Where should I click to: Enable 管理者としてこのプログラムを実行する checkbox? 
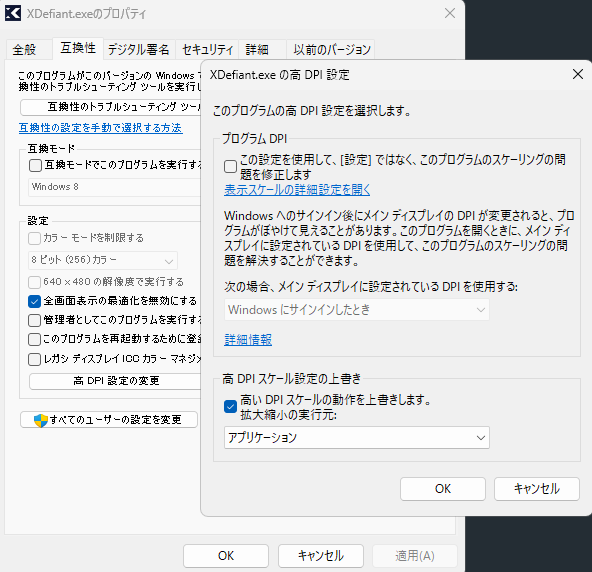[x=34, y=320]
